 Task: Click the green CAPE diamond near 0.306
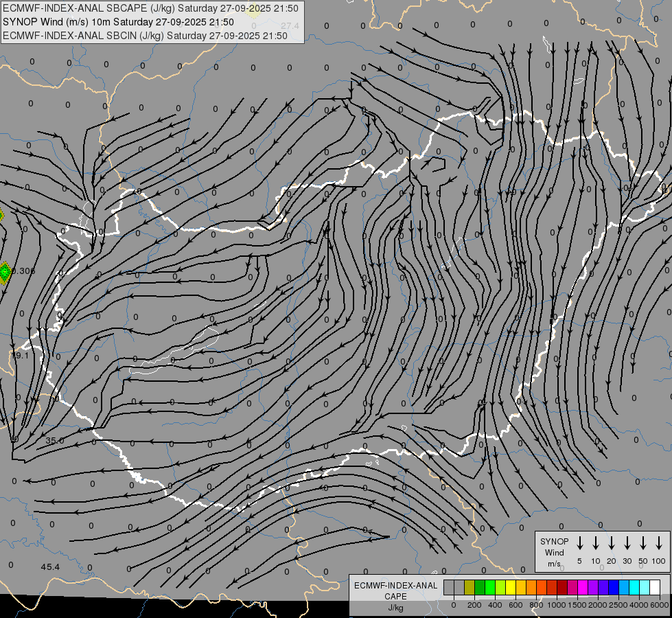[5, 272]
